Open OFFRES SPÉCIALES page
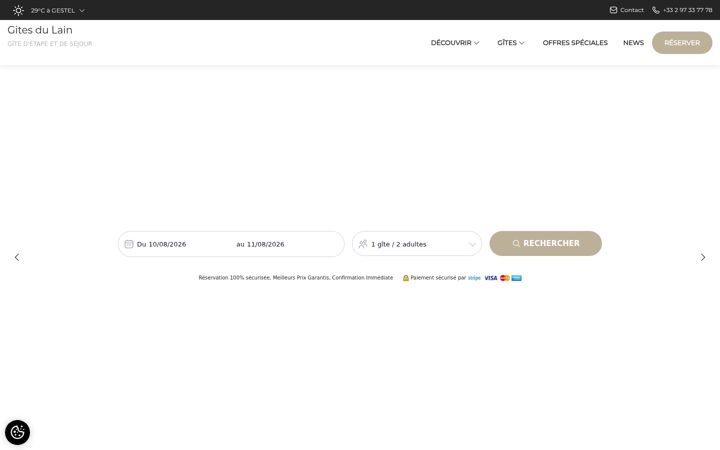 [575, 43]
